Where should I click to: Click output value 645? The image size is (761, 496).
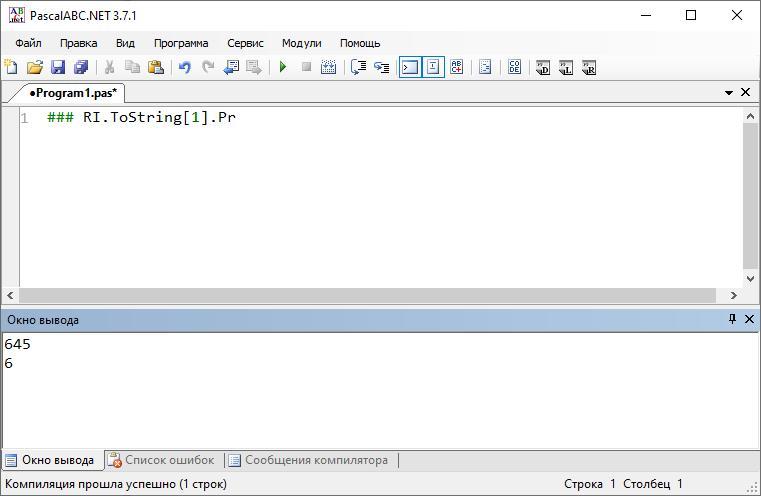pos(17,344)
